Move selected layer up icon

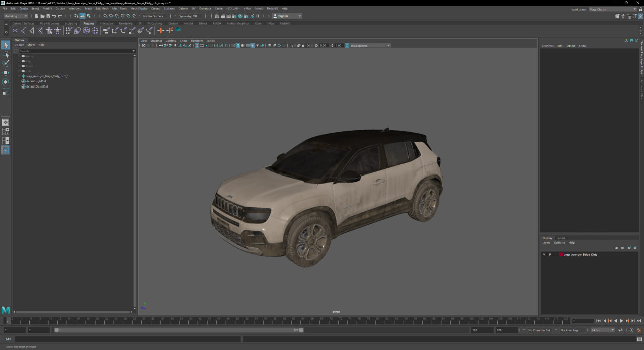(x=617, y=248)
